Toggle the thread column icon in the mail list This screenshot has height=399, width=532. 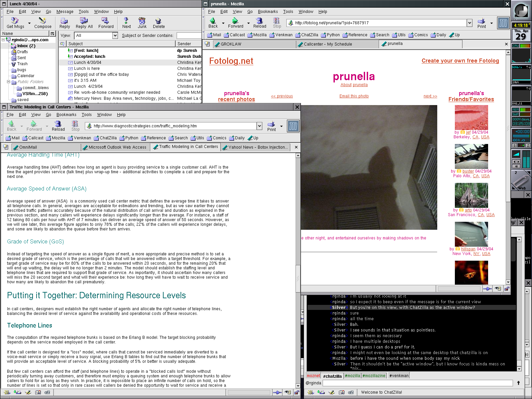[x=63, y=44]
